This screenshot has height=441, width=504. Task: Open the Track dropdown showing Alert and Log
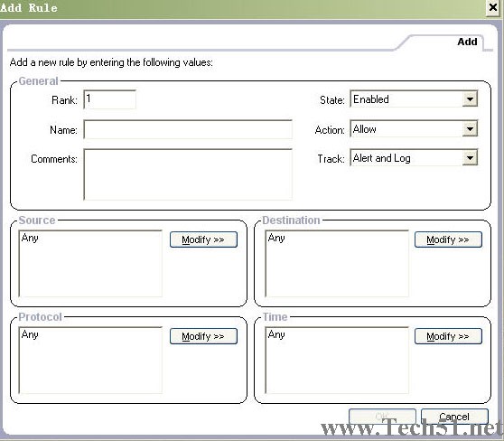coord(414,157)
